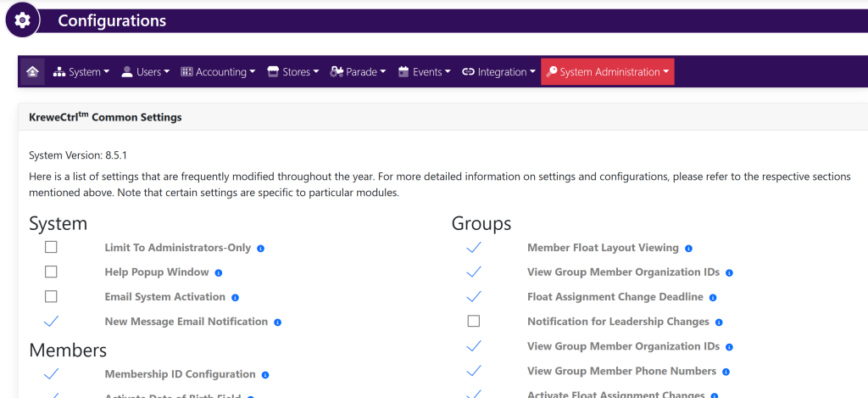Click info icon beside Float Assignment Change Deadline
Screen dimensions: 868x398
(713, 298)
